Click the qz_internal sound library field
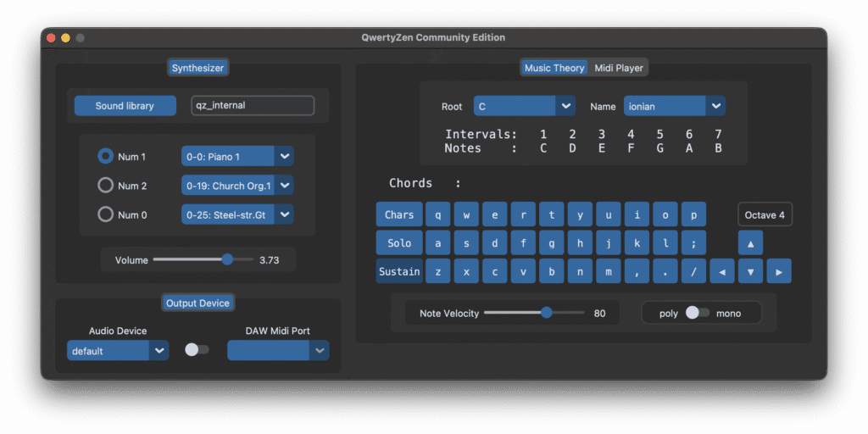Image resolution: width=868 pixels, height=434 pixels. pyautogui.click(x=253, y=106)
